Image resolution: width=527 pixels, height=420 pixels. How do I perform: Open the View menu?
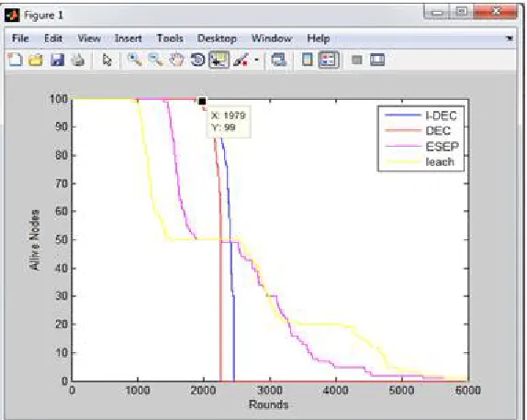point(89,39)
